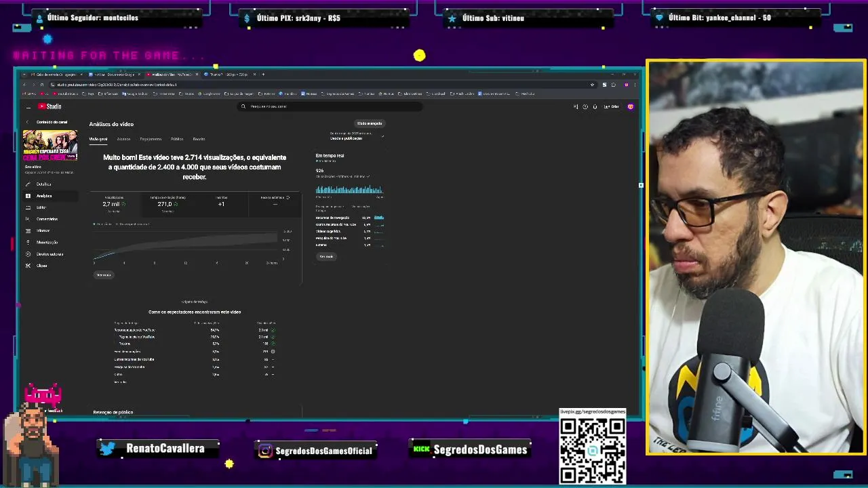This screenshot has height=488, width=868.
Task: Open the notifications bell icon in Studio
Action: [x=595, y=106]
